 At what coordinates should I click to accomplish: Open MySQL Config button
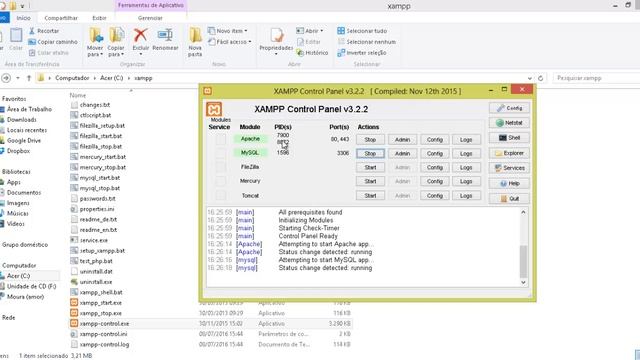click(435, 153)
